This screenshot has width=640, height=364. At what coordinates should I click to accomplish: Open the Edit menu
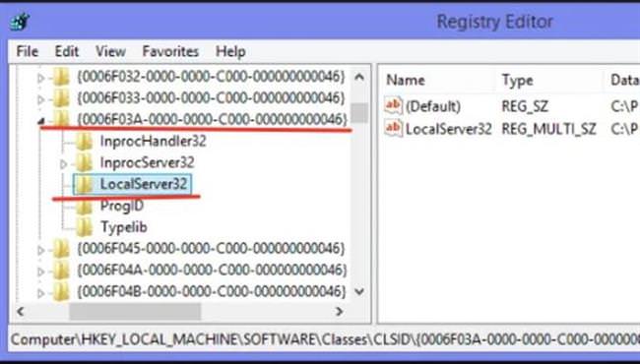(x=67, y=52)
